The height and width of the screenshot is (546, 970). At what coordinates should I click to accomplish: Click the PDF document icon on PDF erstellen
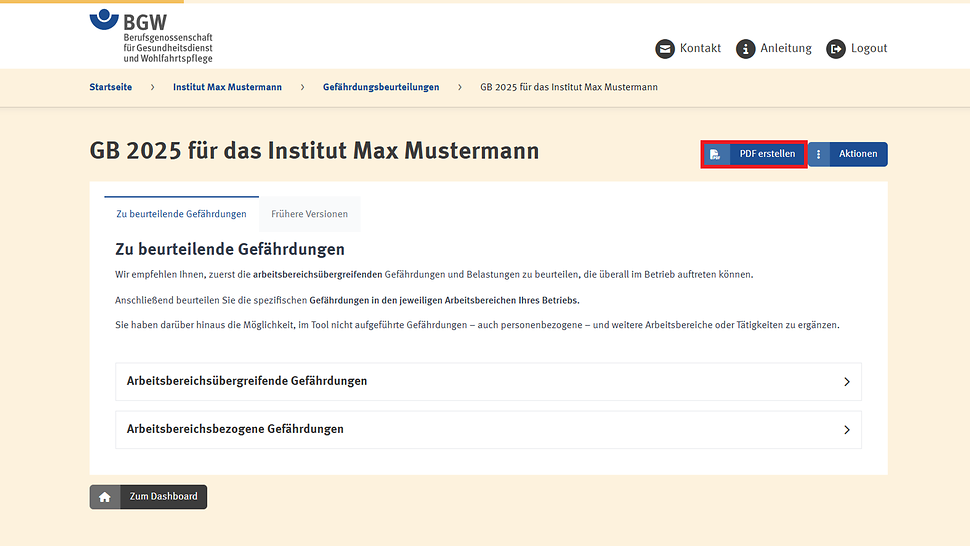pos(715,155)
